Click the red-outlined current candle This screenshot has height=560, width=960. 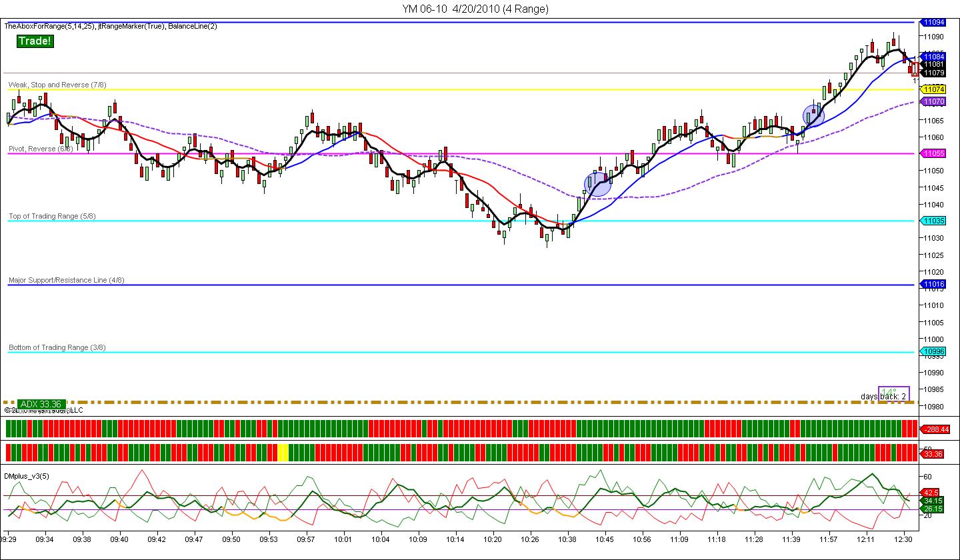click(915, 69)
